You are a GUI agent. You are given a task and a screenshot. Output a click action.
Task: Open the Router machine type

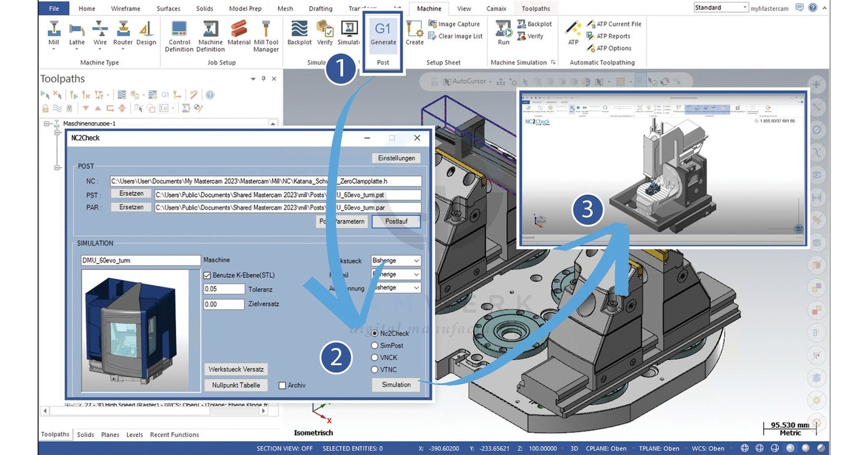click(x=123, y=33)
